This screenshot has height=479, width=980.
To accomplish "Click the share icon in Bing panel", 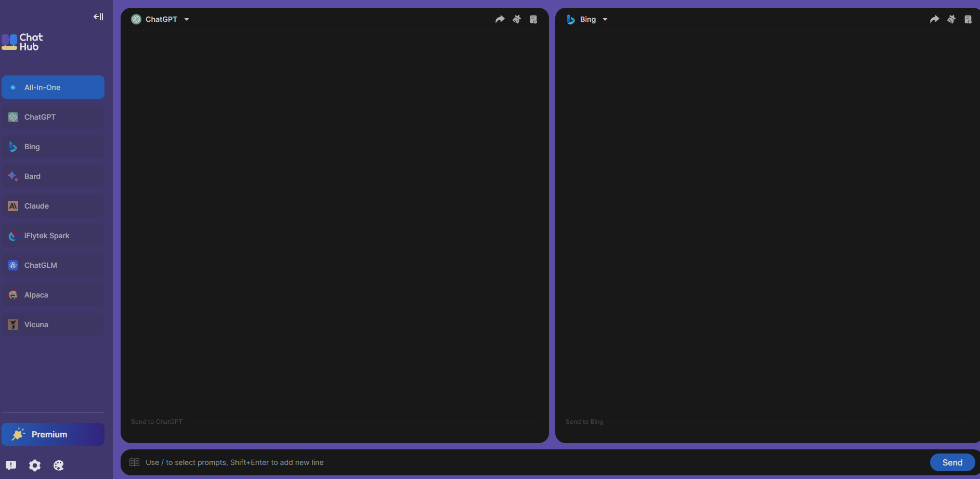I will [934, 19].
